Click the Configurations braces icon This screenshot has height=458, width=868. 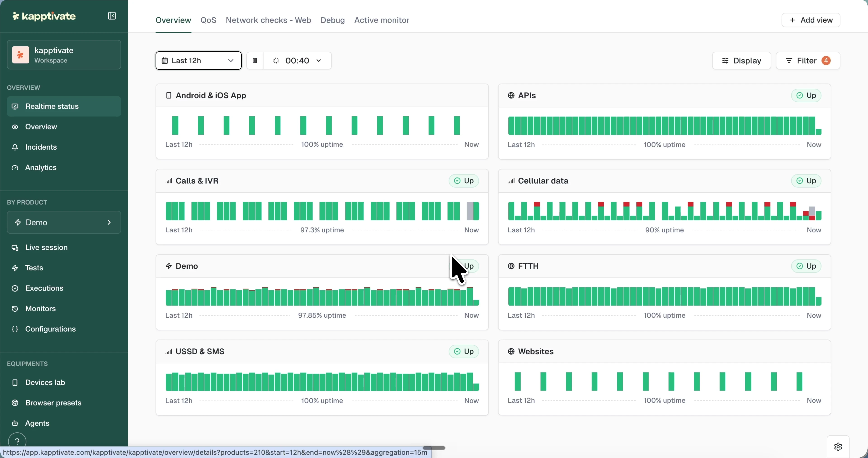tap(15, 329)
